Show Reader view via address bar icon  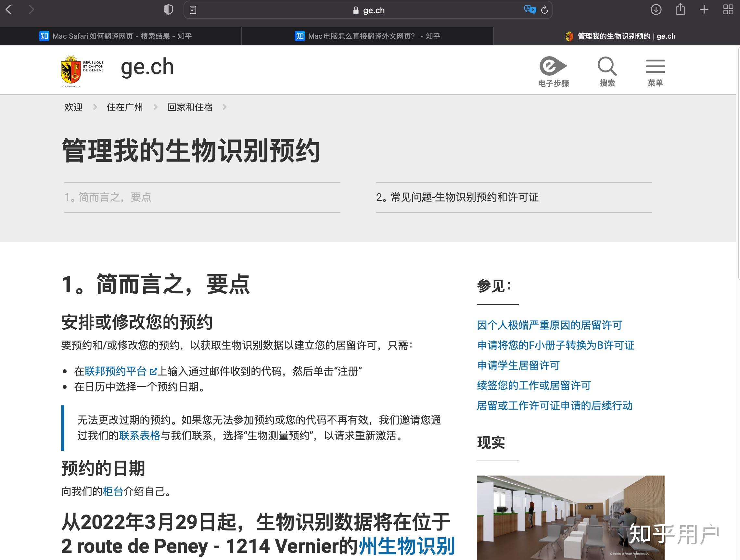[193, 10]
